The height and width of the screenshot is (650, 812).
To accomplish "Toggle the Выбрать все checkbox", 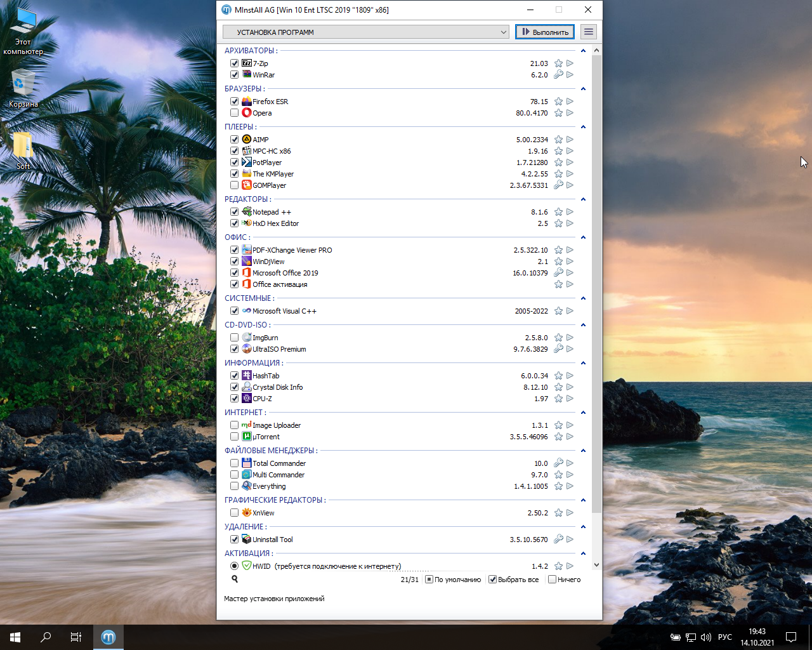I will [492, 580].
